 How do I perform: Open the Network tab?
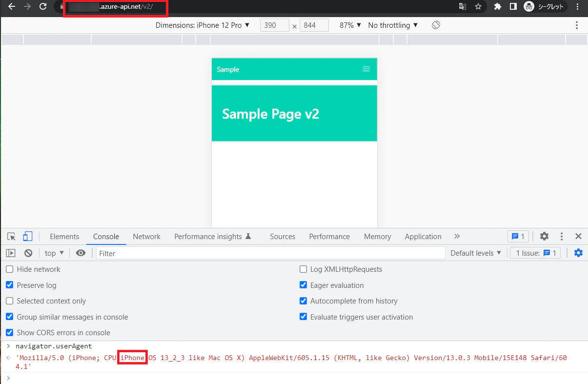pyautogui.click(x=146, y=237)
